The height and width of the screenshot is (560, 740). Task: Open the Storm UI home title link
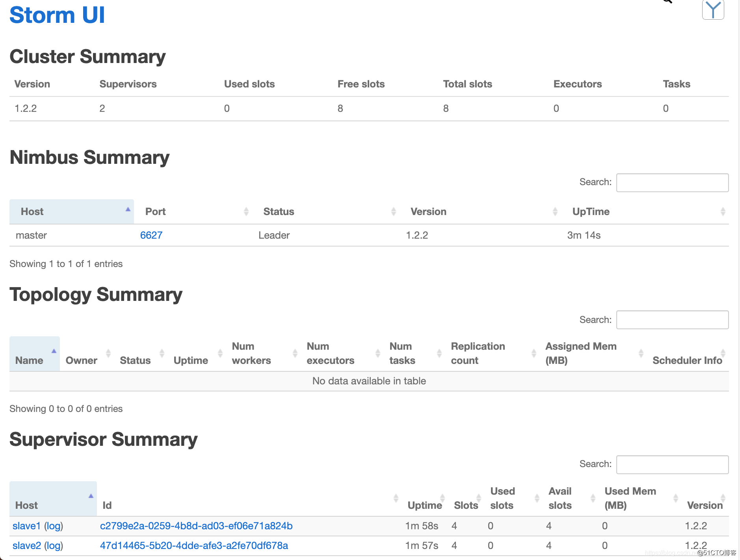point(57,15)
